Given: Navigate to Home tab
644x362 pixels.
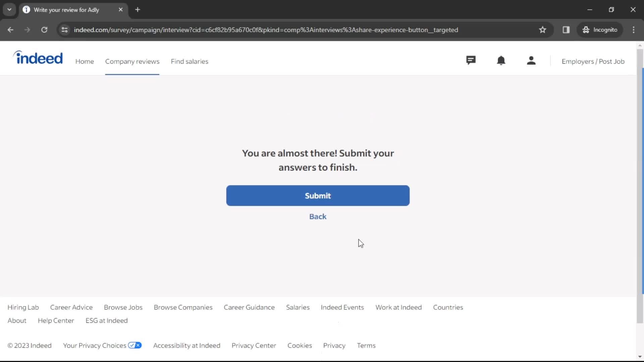Looking at the screenshot, I should pyautogui.click(x=85, y=61).
